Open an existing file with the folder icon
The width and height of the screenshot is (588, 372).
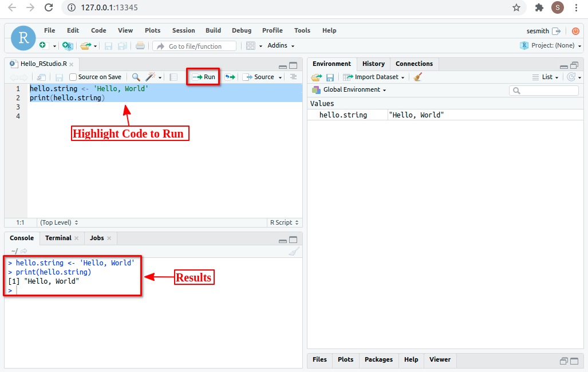(x=87, y=44)
